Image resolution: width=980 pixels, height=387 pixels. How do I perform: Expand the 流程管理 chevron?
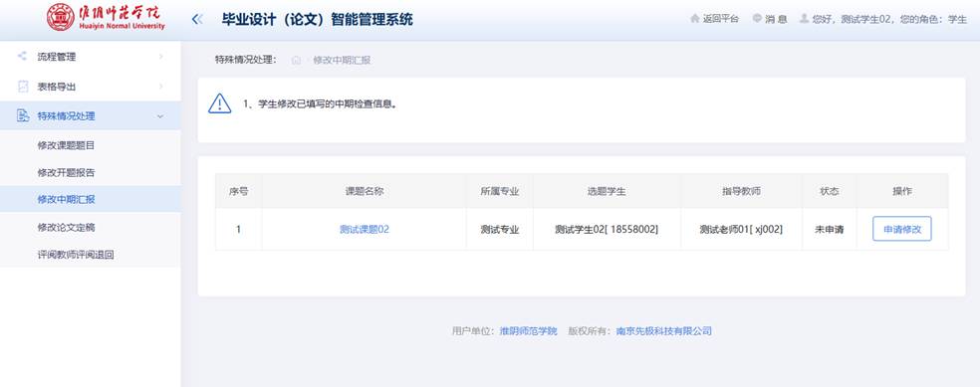[x=160, y=57]
